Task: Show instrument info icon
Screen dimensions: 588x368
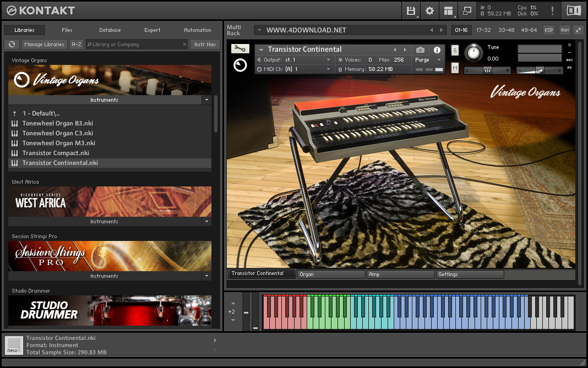Action: 437,50
